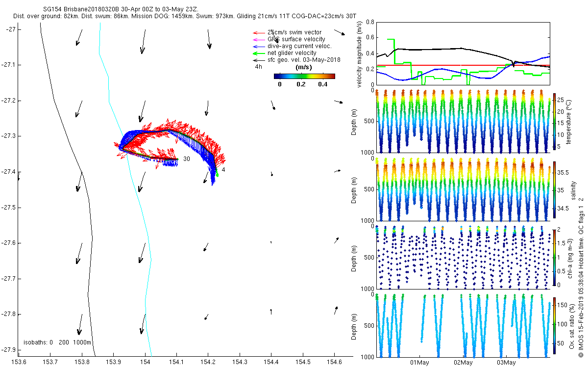The height and width of the screenshot is (368, 588).
Task: Click the Ox. sat. ratio (%) colorbar
Action: (x=554, y=327)
